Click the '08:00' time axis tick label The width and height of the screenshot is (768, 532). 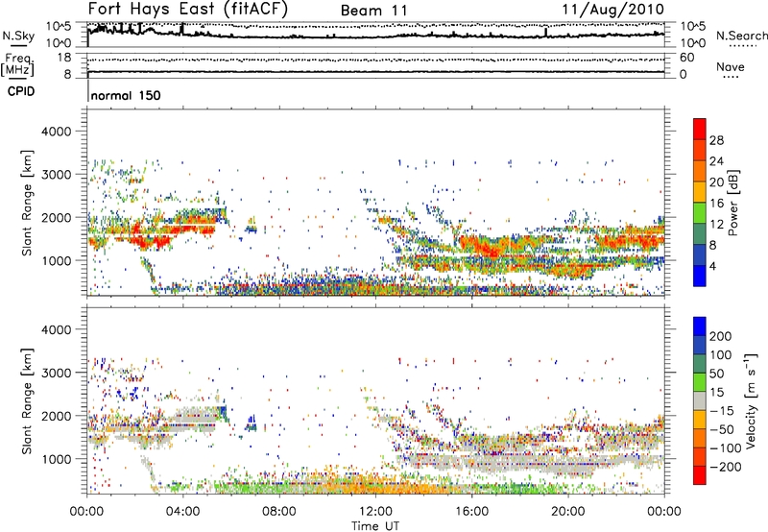(279, 512)
